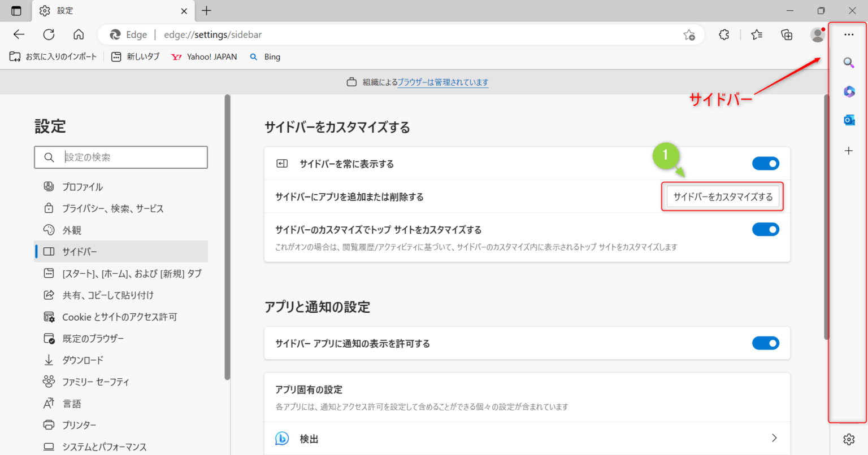Open the Extensions puzzle icon

coord(723,34)
